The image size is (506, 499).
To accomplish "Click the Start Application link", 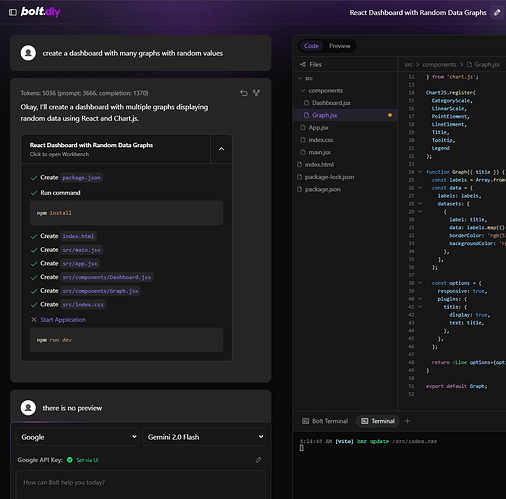I will click(x=63, y=320).
